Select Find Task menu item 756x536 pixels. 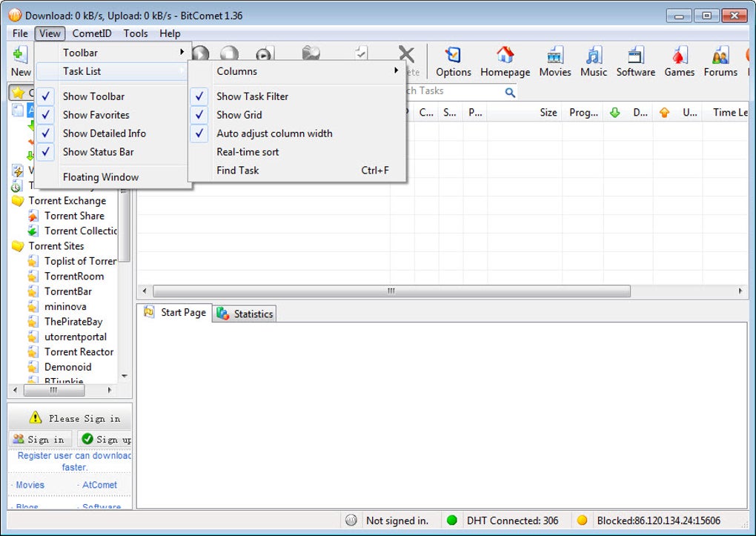296,171
